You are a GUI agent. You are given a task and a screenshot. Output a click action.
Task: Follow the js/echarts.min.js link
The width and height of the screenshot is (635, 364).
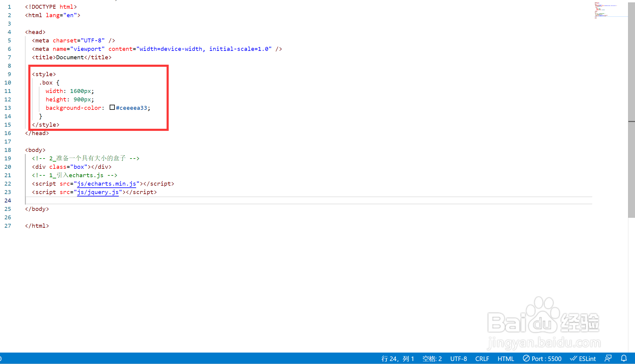click(x=106, y=184)
